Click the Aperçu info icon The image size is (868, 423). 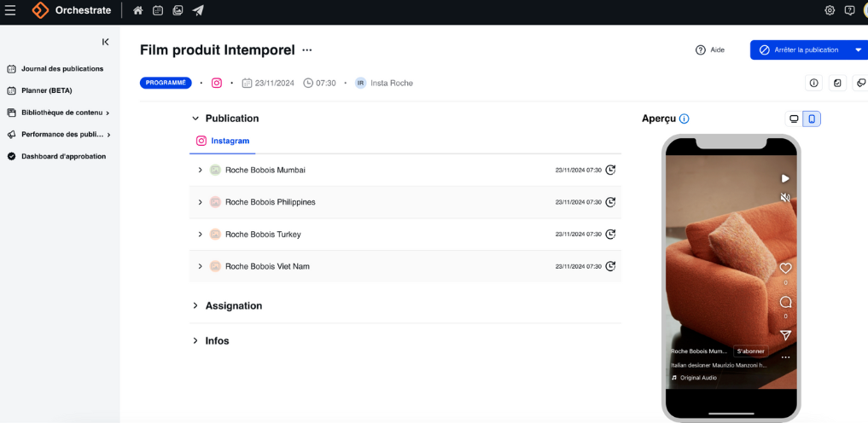click(684, 119)
